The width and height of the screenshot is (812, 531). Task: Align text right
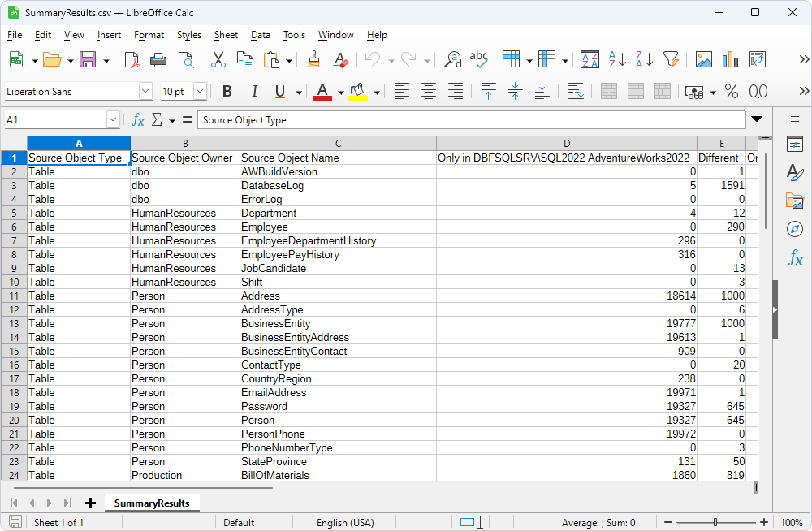pyautogui.click(x=456, y=92)
